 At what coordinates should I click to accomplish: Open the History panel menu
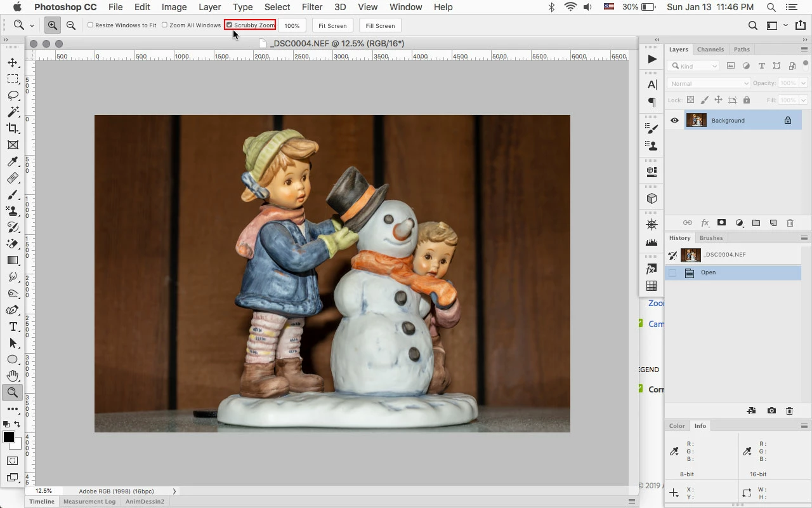tap(804, 237)
